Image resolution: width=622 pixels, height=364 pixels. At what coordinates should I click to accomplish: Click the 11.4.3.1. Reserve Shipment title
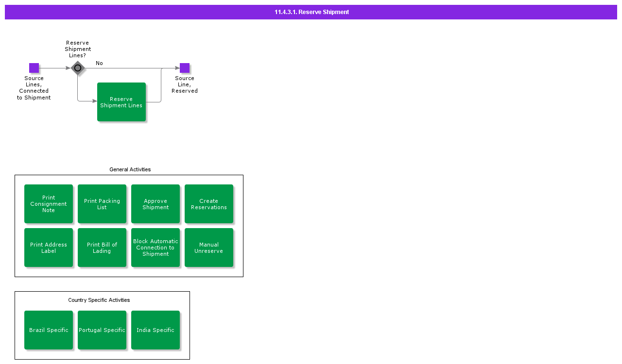point(311,12)
